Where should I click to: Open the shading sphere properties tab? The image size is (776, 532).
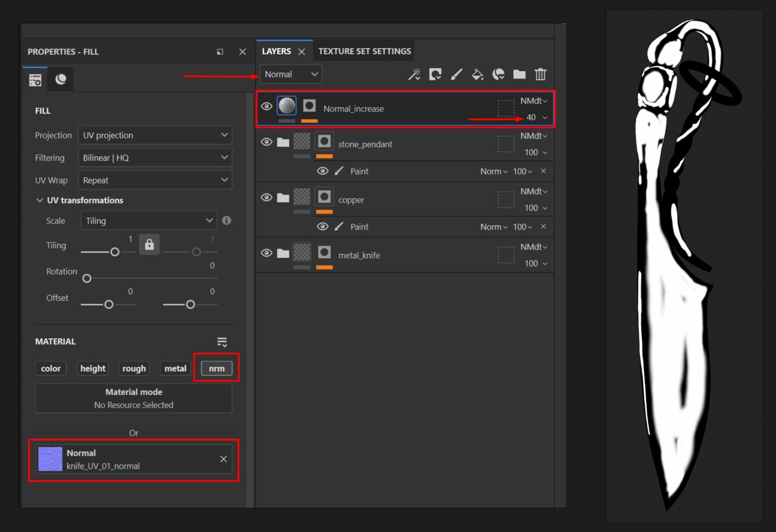61,79
